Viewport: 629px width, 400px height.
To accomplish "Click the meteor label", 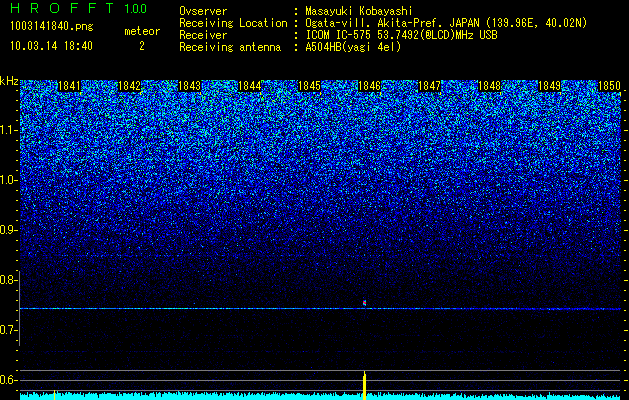I will tap(142, 31).
